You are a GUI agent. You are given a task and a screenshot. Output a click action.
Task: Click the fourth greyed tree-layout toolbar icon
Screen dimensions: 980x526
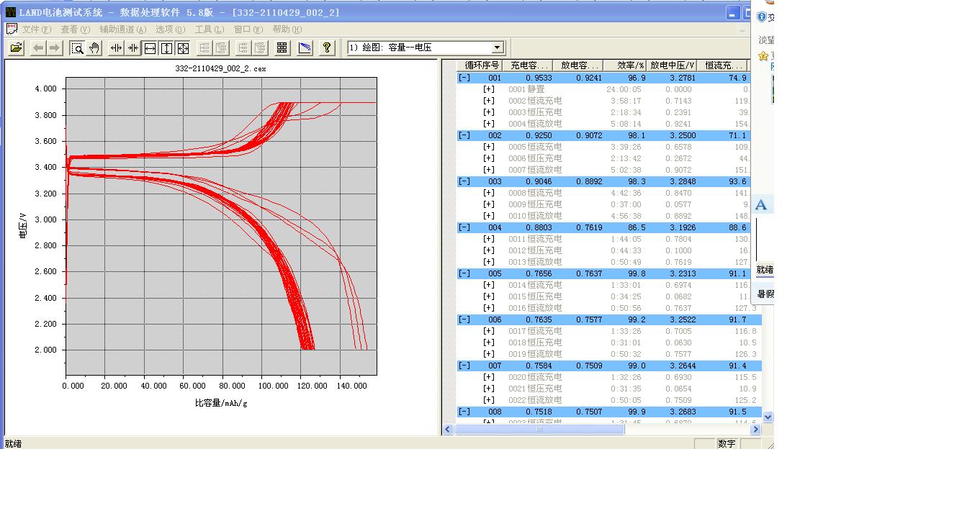260,47
